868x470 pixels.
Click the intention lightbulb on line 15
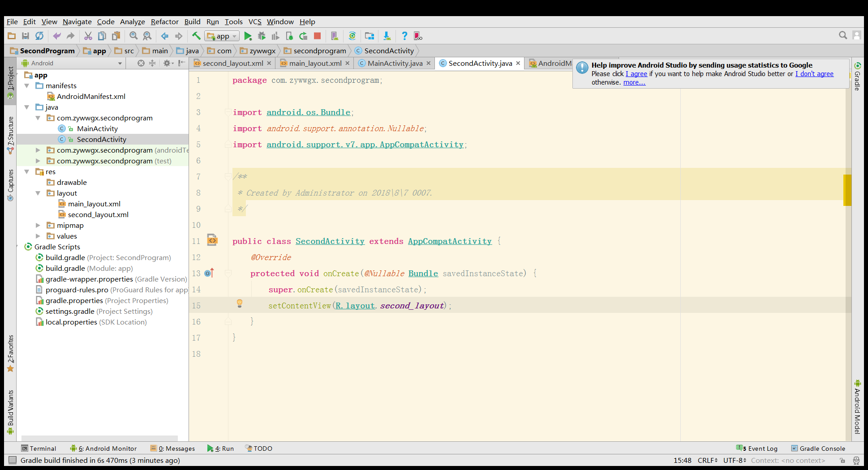pos(240,303)
